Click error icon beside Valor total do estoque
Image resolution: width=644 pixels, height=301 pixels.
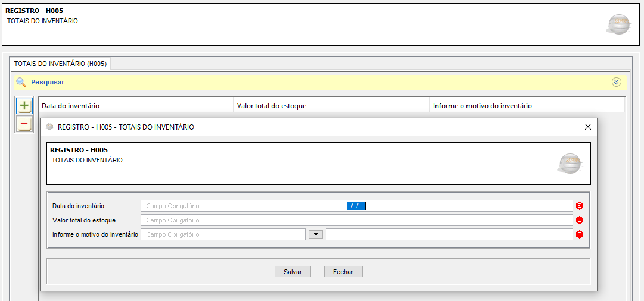click(579, 220)
